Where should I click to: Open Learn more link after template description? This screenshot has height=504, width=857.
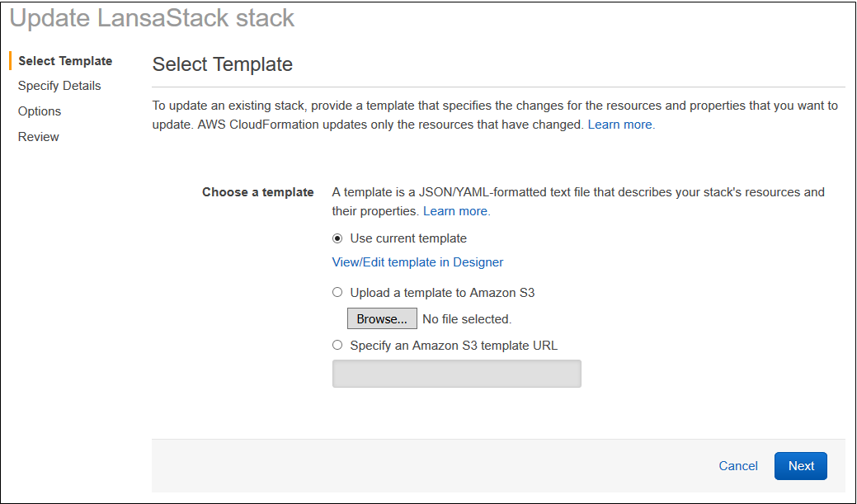point(456,211)
